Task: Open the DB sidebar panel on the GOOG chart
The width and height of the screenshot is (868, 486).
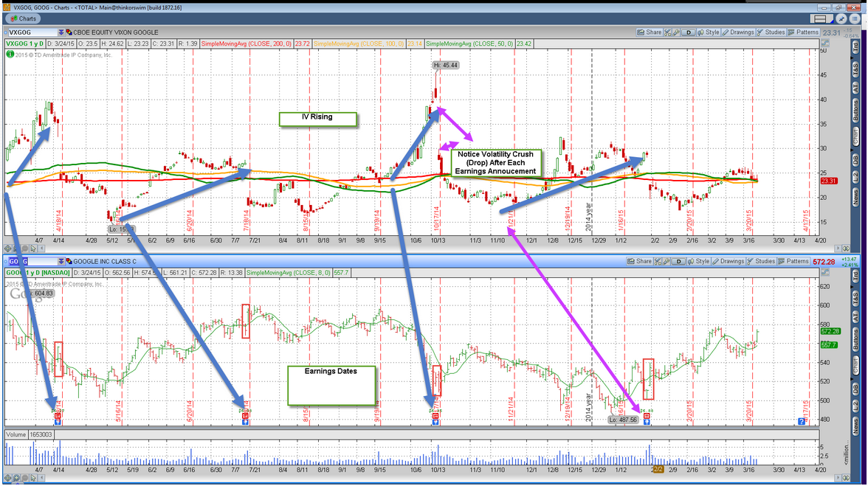Action: [x=856, y=389]
